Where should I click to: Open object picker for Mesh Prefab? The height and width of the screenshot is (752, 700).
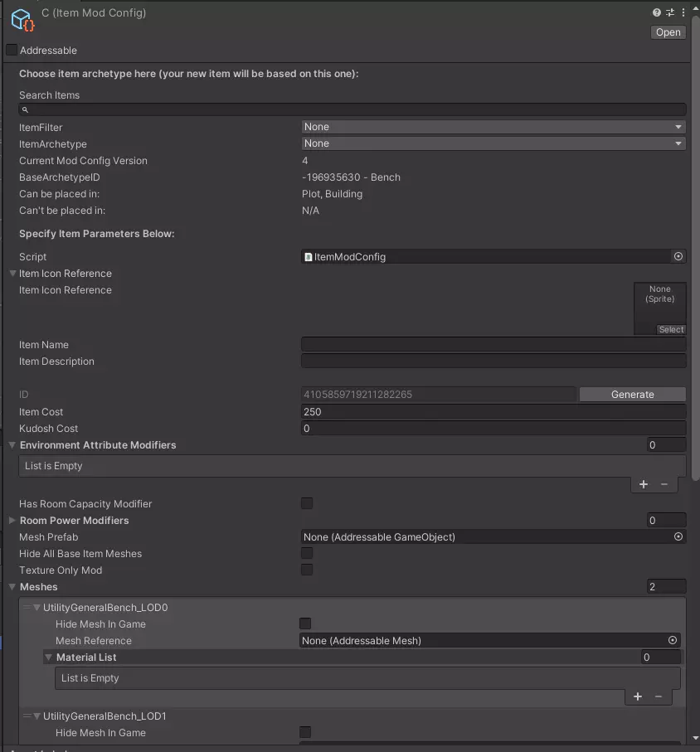pos(678,537)
